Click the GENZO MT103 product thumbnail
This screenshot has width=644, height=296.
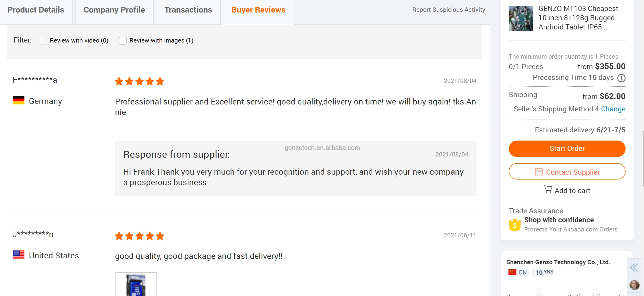coord(521,18)
